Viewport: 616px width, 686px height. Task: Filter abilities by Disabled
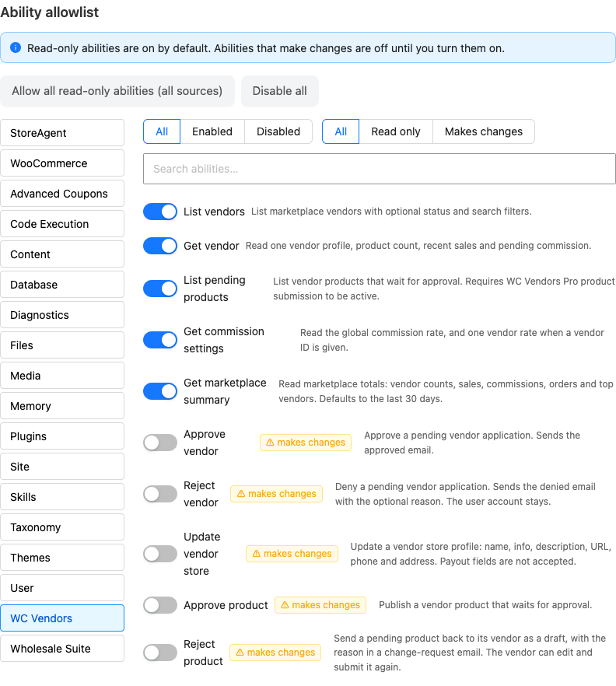278,131
